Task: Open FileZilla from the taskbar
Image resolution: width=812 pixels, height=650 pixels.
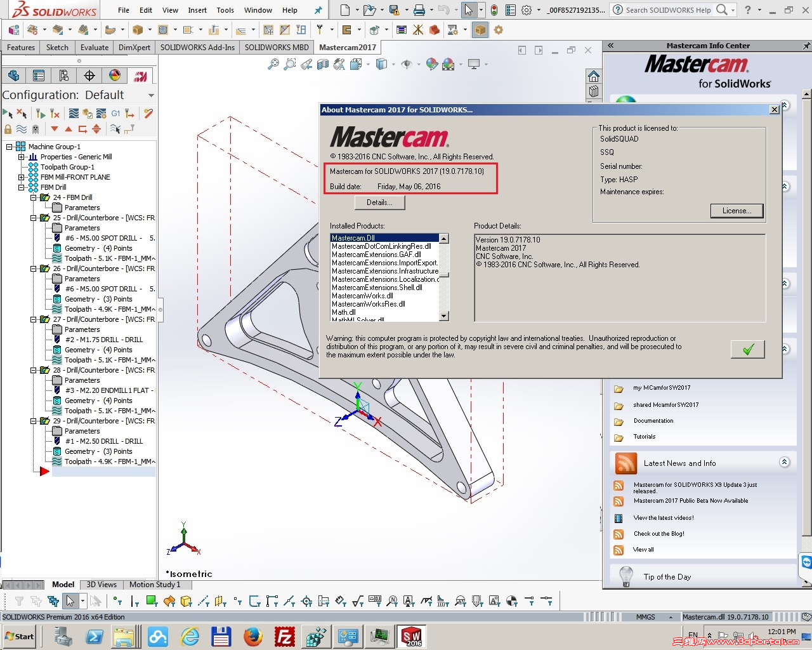Action: tap(285, 636)
